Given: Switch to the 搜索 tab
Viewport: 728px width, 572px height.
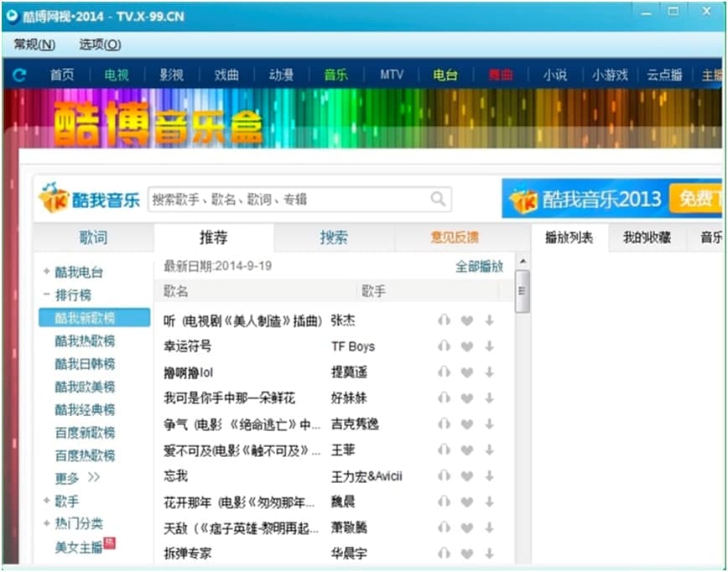Looking at the screenshot, I should [x=333, y=238].
